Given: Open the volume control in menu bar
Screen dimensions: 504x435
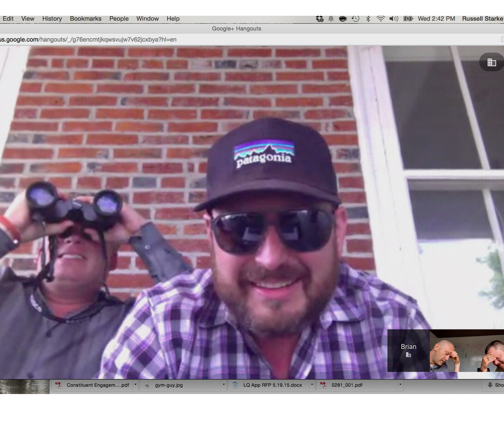Looking at the screenshot, I should [x=394, y=19].
